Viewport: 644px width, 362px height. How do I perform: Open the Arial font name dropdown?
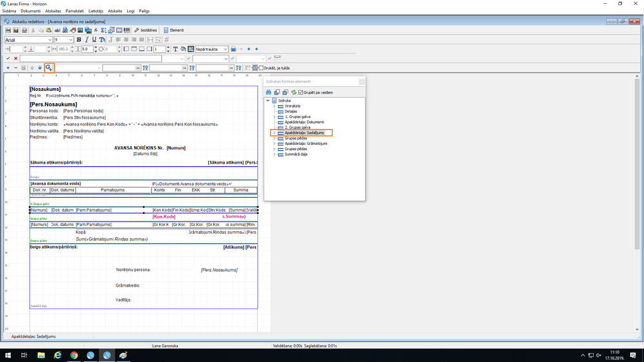click(50, 40)
